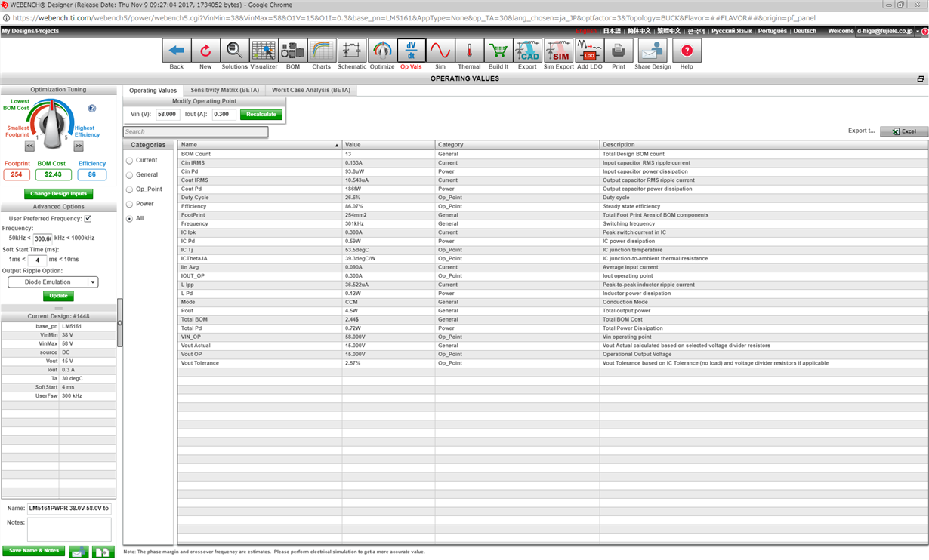Open Help question mark icon
This screenshot has height=560, width=929.
[687, 51]
